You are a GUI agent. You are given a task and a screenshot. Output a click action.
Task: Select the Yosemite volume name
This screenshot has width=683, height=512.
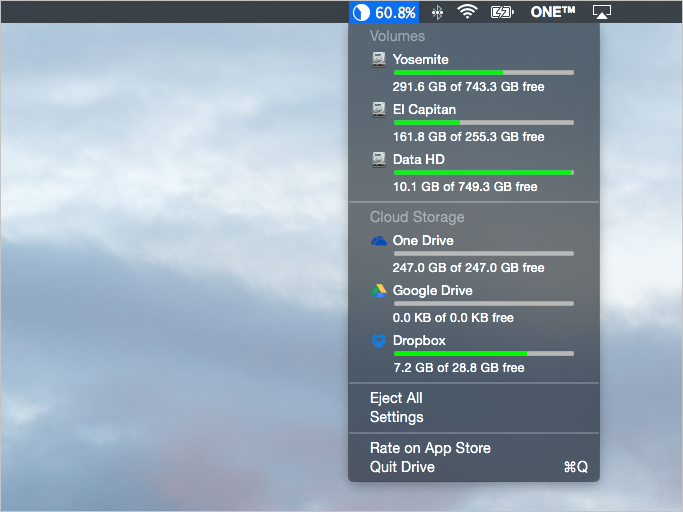(420, 59)
